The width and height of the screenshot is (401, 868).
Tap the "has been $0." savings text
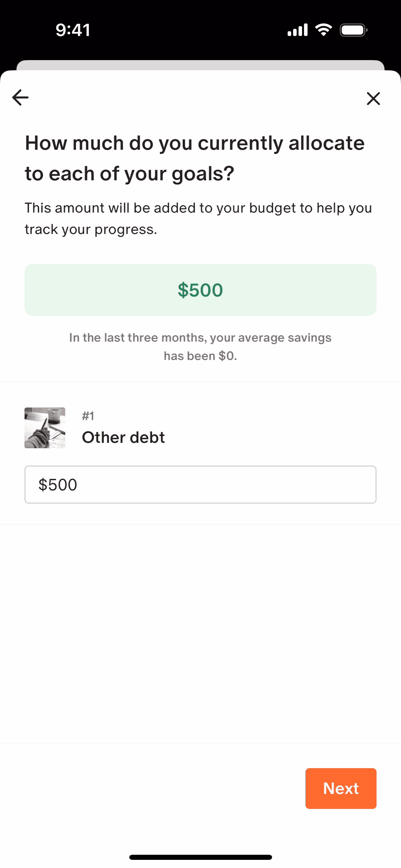tap(200, 356)
